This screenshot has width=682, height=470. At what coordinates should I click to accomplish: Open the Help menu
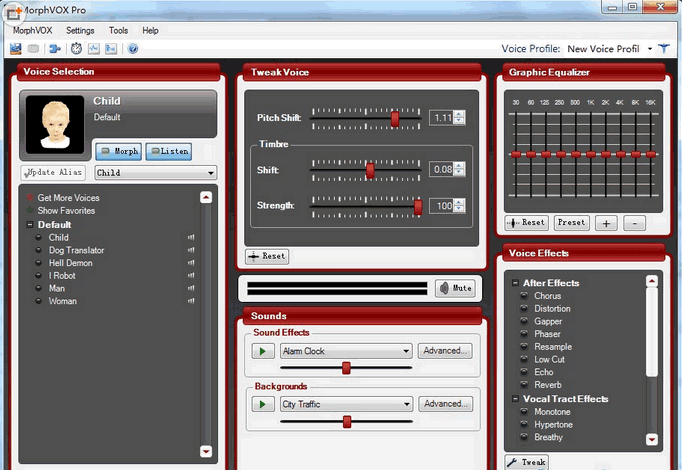click(150, 30)
